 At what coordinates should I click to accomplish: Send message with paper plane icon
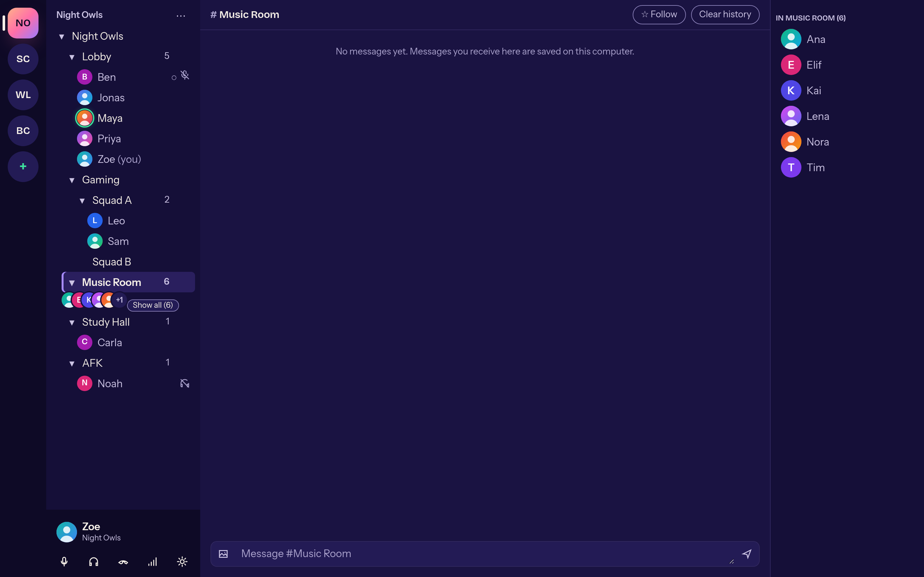point(747,554)
